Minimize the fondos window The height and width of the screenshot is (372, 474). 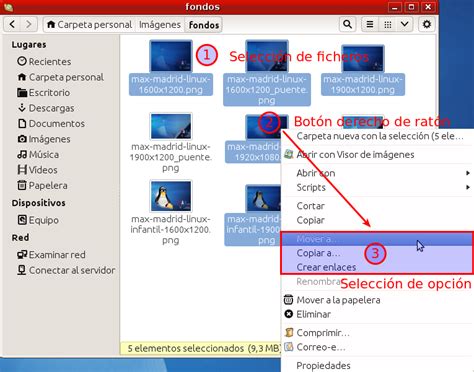point(395,7)
